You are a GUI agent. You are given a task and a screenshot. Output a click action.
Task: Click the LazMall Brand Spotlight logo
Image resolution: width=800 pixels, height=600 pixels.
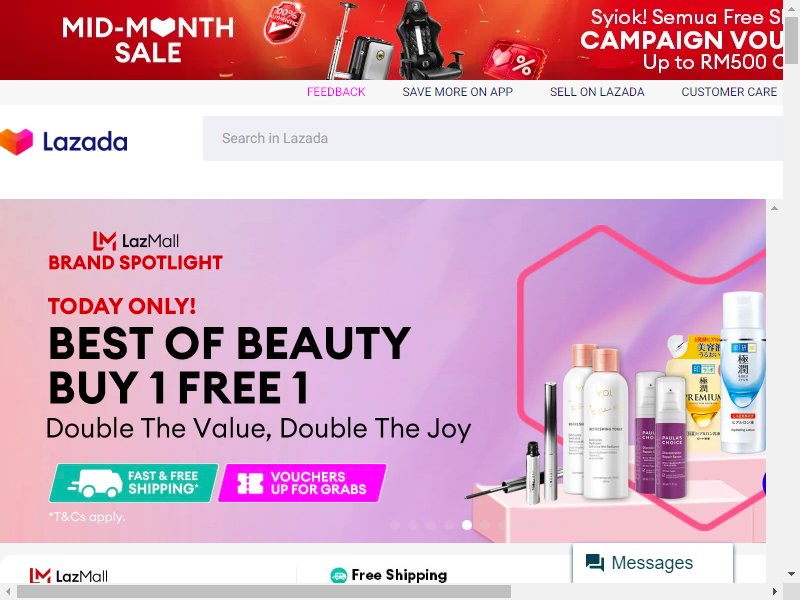[136, 251]
